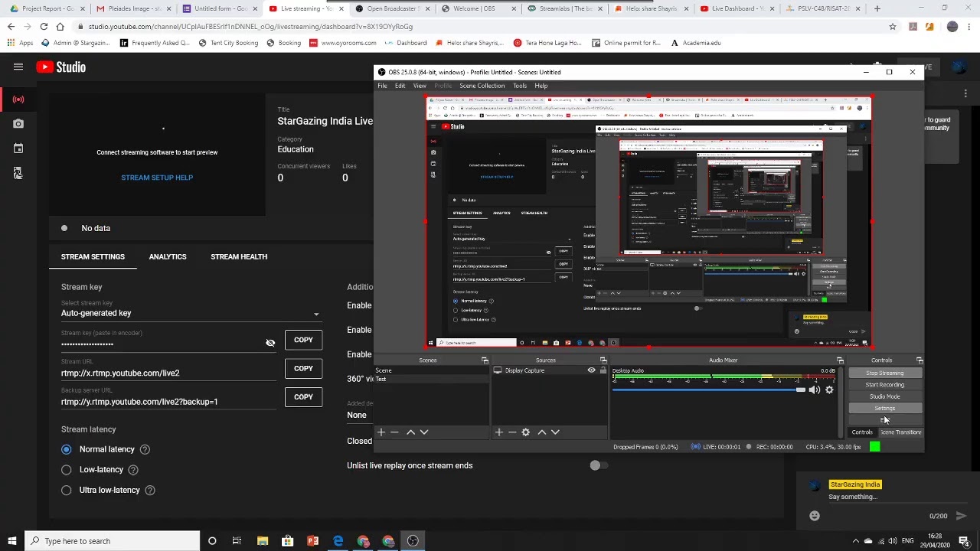The width and height of the screenshot is (980, 551).
Task: Copy the Stream URL
Action: [x=303, y=368]
